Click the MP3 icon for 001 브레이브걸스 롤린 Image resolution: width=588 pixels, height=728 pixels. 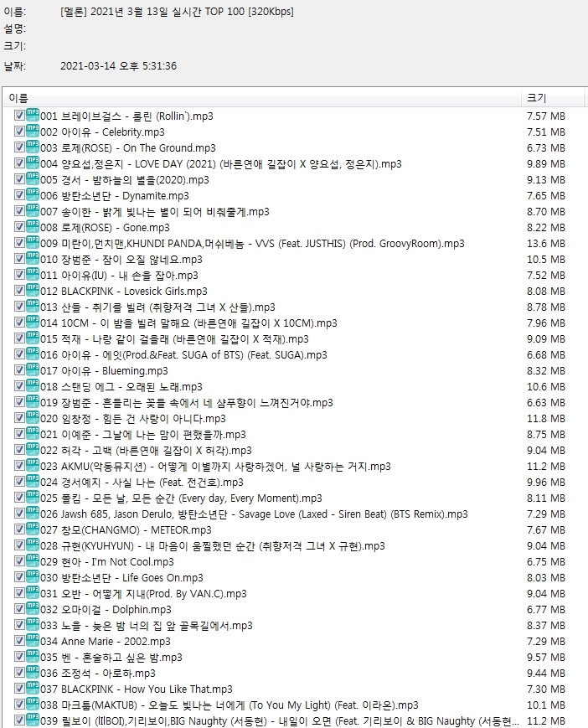33,115
